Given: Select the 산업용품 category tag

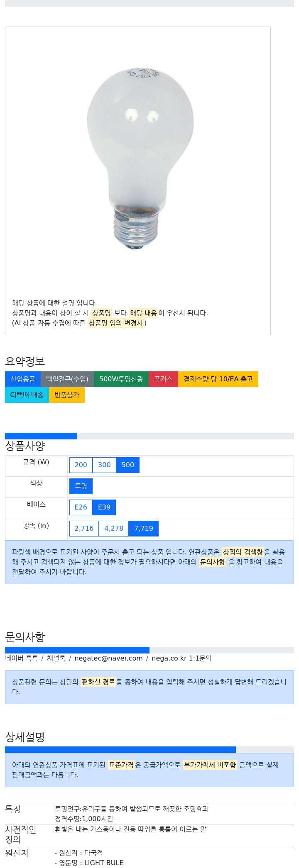Looking at the screenshot, I should coord(23,379).
